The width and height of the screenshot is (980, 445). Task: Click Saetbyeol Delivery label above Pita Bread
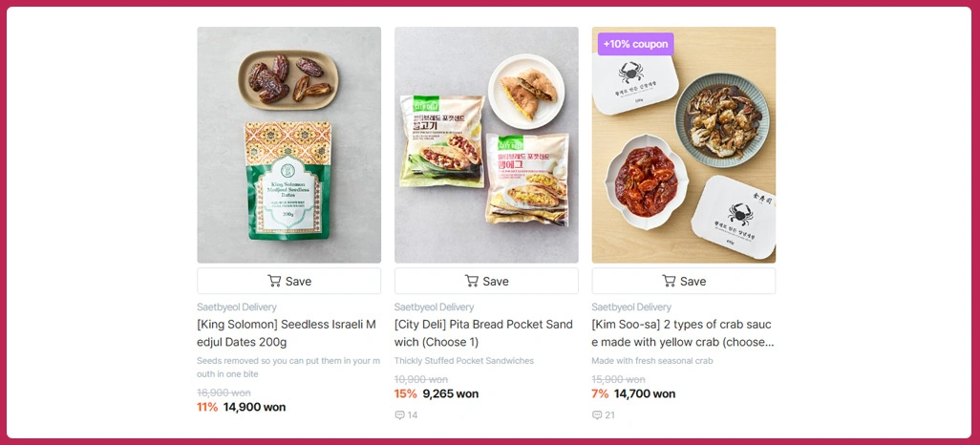tap(434, 307)
